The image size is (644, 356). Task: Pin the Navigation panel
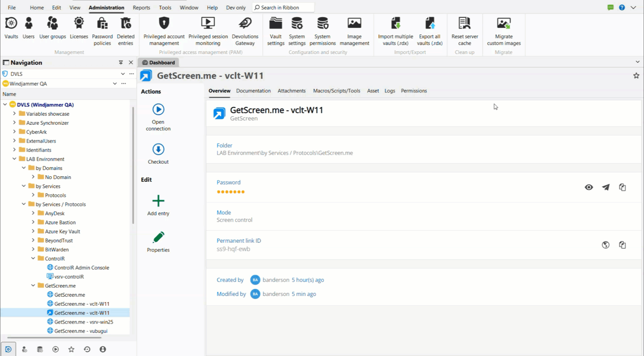pos(121,62)
